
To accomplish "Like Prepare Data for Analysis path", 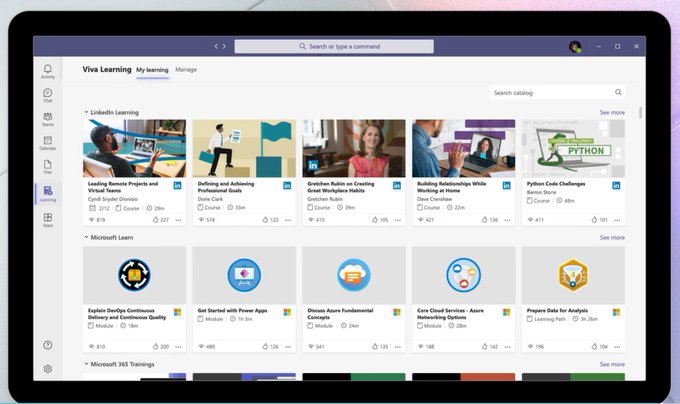I will click(x=595, y=346).
